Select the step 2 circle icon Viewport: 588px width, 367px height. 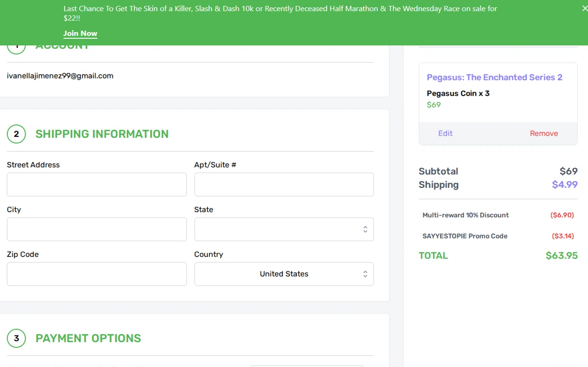(16, 134)
